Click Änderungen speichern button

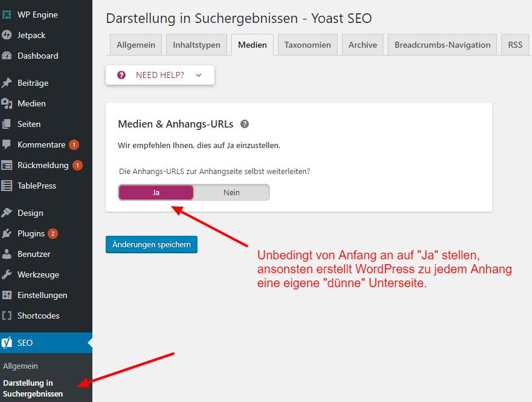pos(152,244)
